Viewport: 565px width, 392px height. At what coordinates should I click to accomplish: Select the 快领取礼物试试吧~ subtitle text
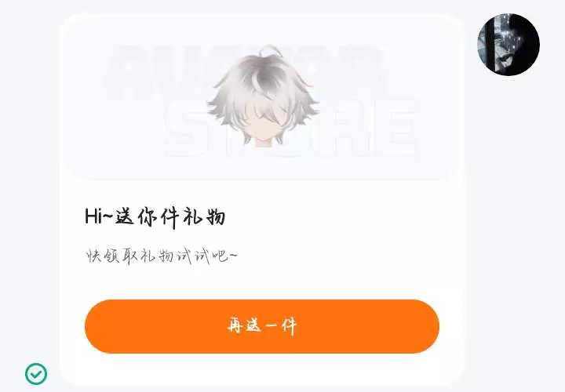pyautogui.click(x=162, y=256)
